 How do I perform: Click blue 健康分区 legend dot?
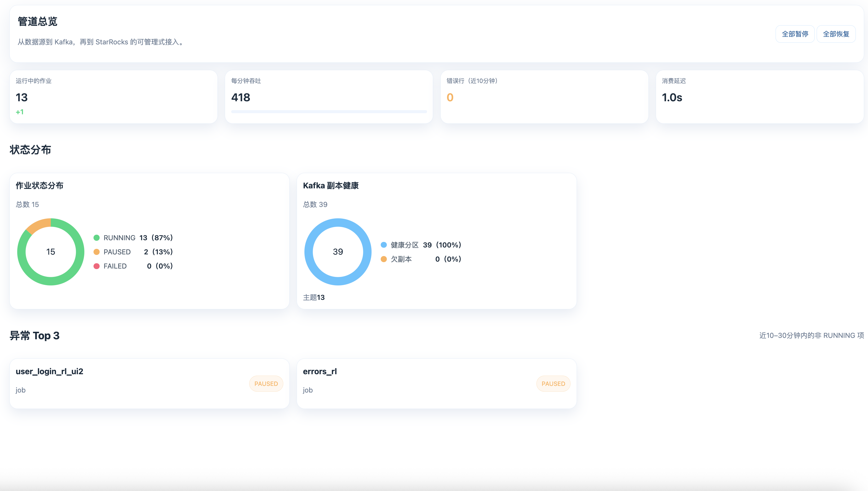(383, 245)
